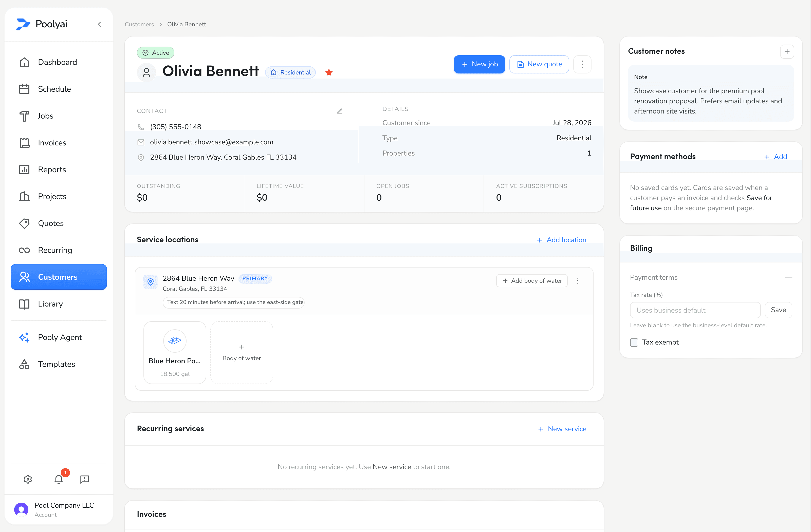This screenshot has height=532, width=811.
Task: Open the Recurring page
Action: (59, 250)
